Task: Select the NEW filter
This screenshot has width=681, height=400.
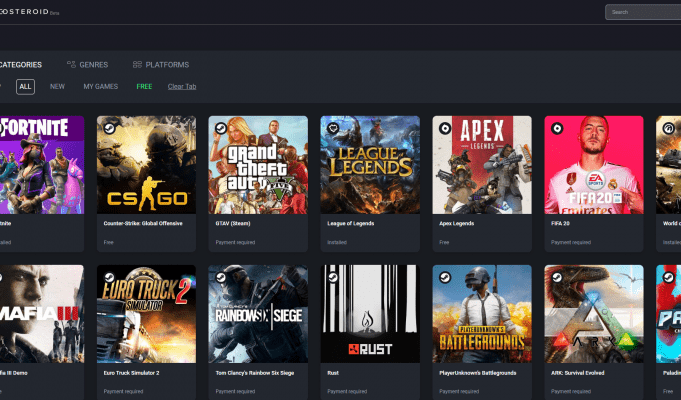Action: click(57, 86)
